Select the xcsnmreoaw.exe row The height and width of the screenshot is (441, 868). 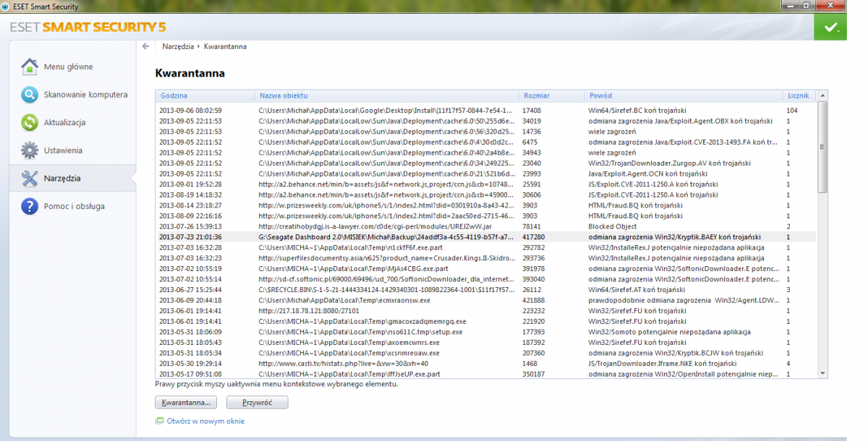(x=486, y=353)
